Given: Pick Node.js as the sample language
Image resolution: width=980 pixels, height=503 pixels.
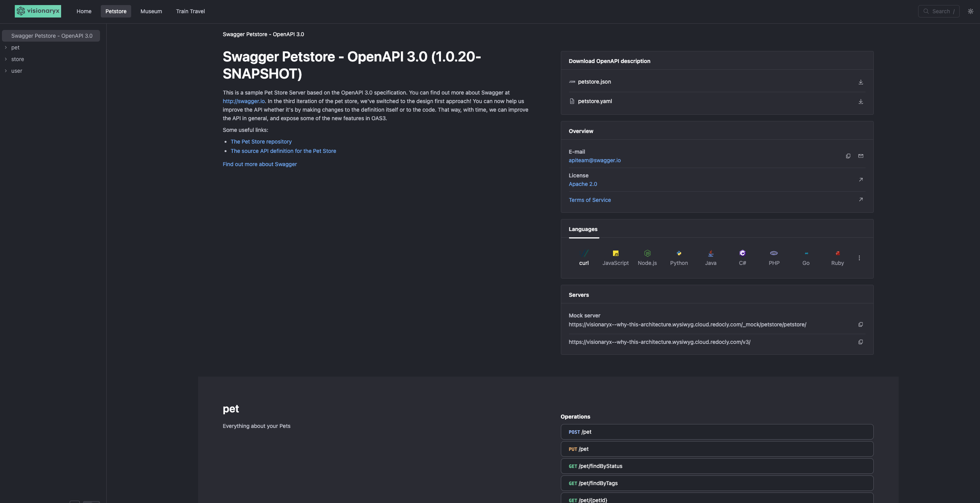Looking at the screenshot, I should pyautogui.click(x=647, y=258).
